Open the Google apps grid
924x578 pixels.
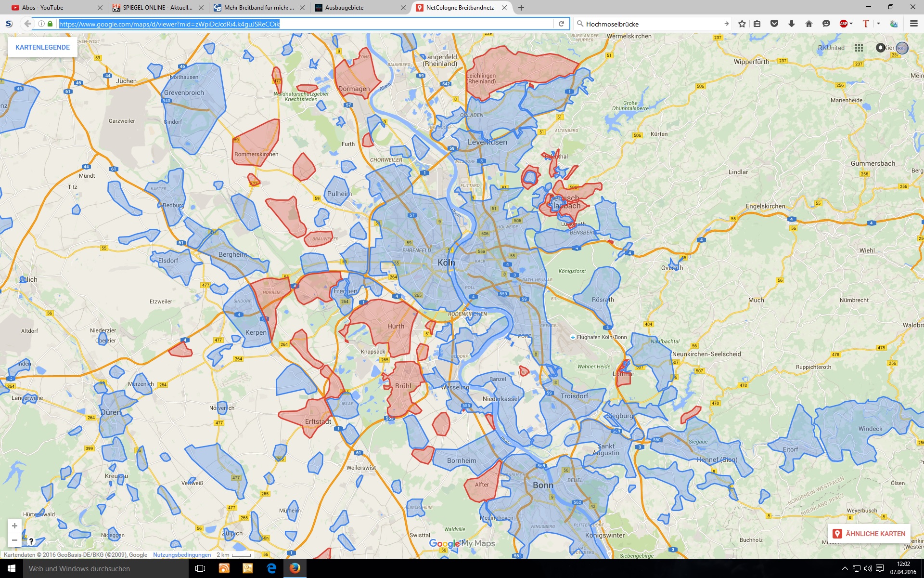tap(859, 48)
